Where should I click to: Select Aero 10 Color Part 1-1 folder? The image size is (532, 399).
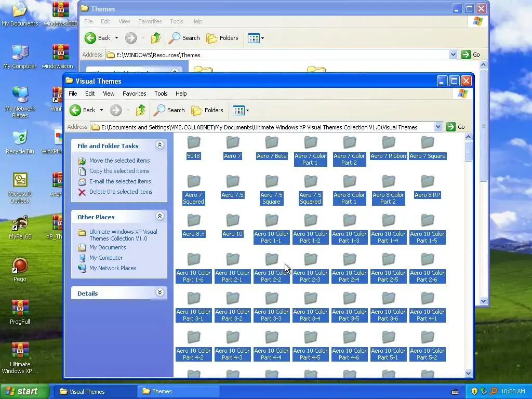271,229
